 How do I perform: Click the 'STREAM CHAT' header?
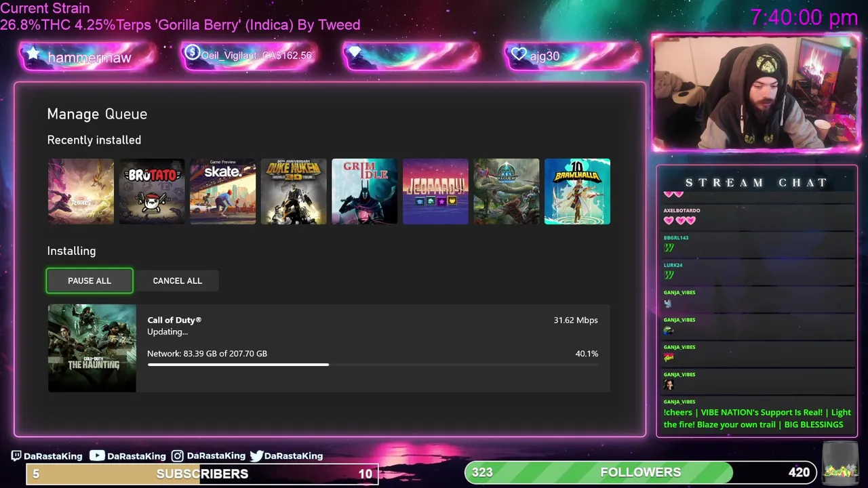[757, 182]
